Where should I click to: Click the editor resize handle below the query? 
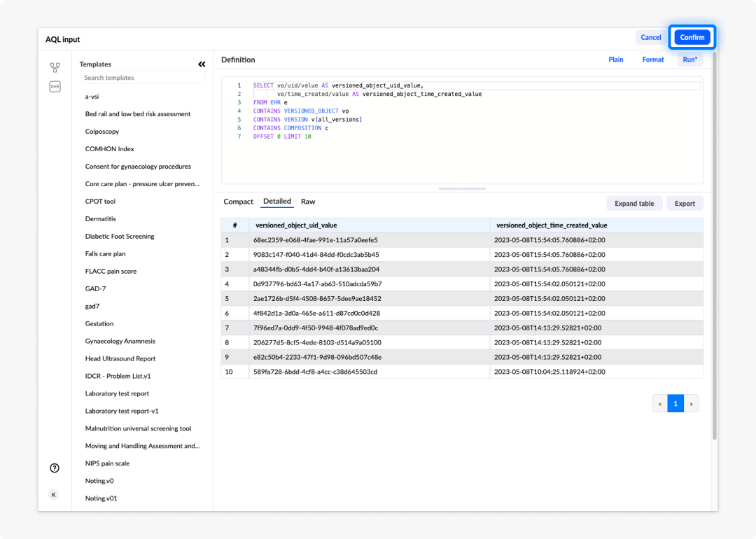point(462,189)
